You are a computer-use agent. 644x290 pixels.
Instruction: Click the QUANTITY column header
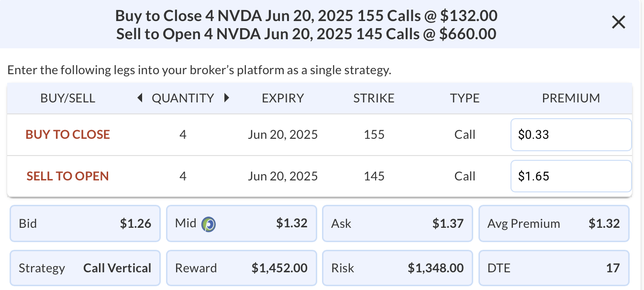(183, 98)
